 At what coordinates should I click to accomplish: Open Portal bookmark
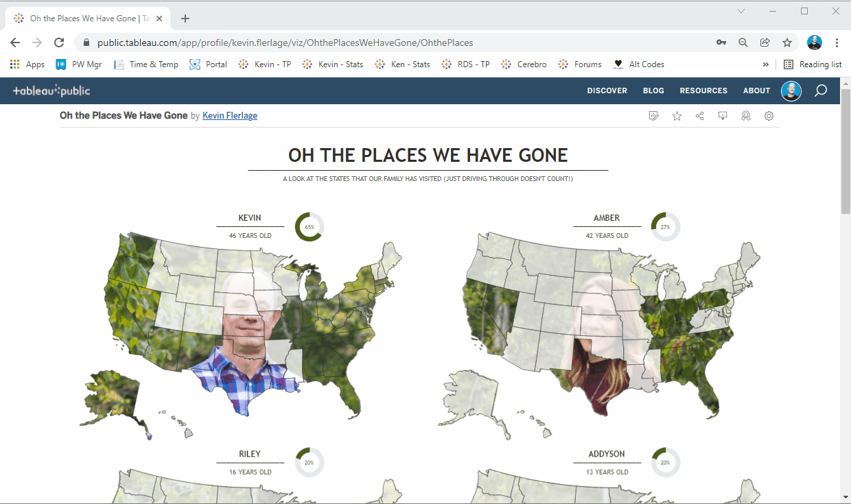(208, 64)
